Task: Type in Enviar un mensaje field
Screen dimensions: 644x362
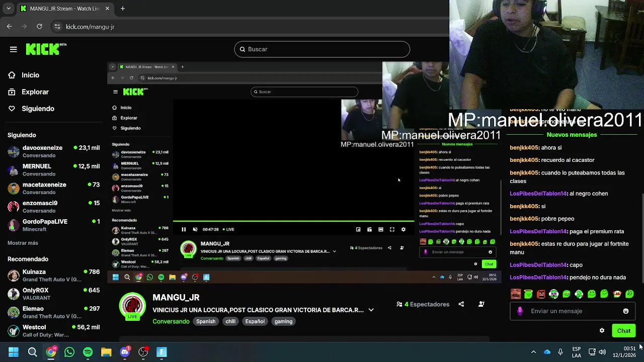Action: (x=573, y=311)
